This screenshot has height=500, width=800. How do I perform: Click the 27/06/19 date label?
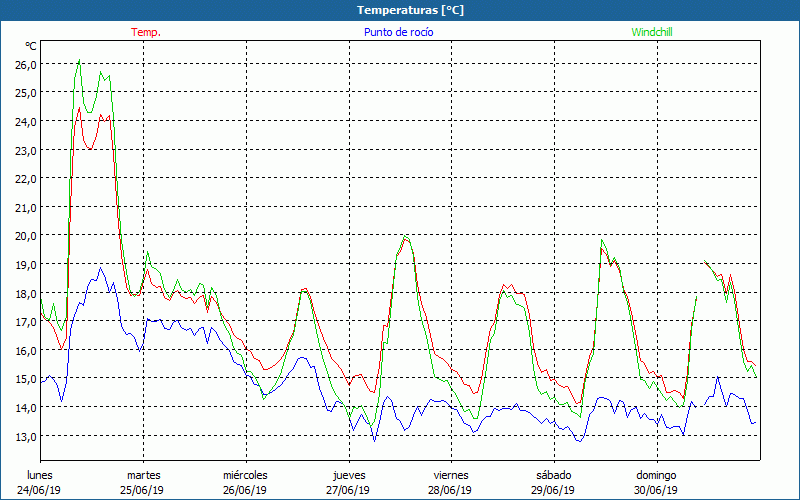click(348, 490)
